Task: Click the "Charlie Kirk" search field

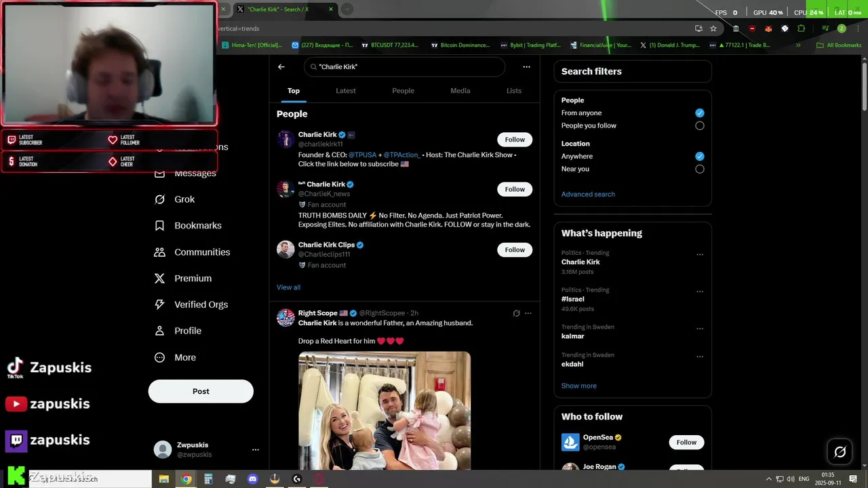Action: coord(404,67)
